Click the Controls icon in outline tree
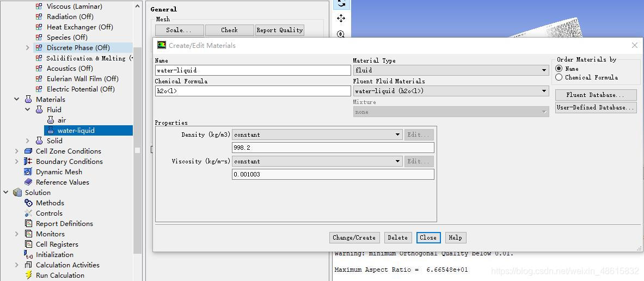 click(x=28, y=213)
